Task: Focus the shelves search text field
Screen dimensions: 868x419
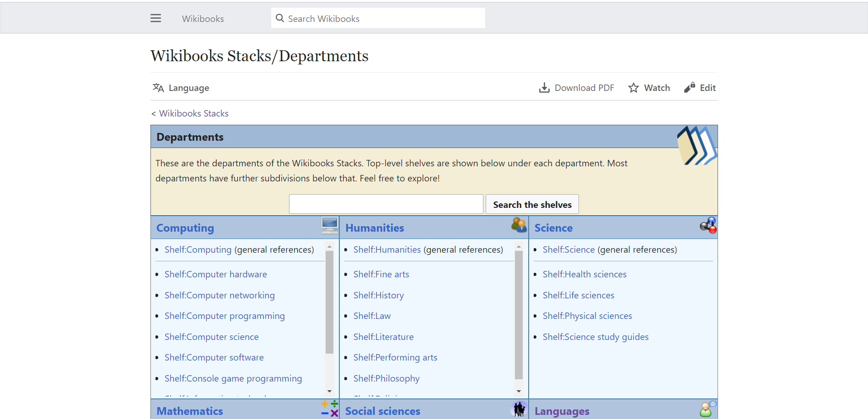Action: [x=386, y=204]
